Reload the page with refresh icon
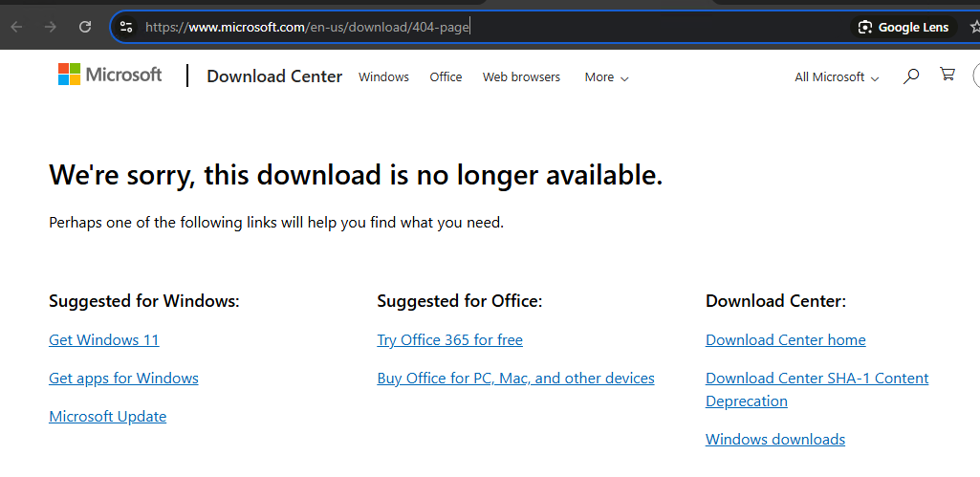The image size is (980, 477). [85, 27]
